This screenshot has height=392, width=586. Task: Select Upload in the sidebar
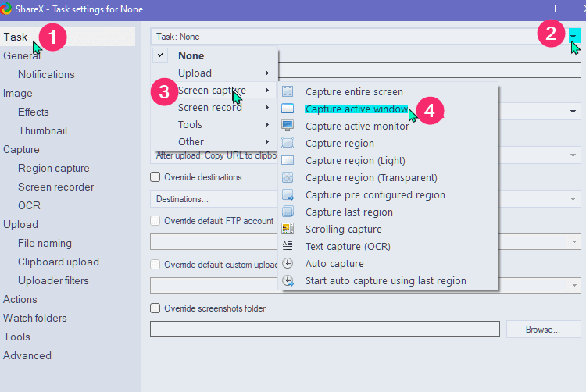(20, 224)
